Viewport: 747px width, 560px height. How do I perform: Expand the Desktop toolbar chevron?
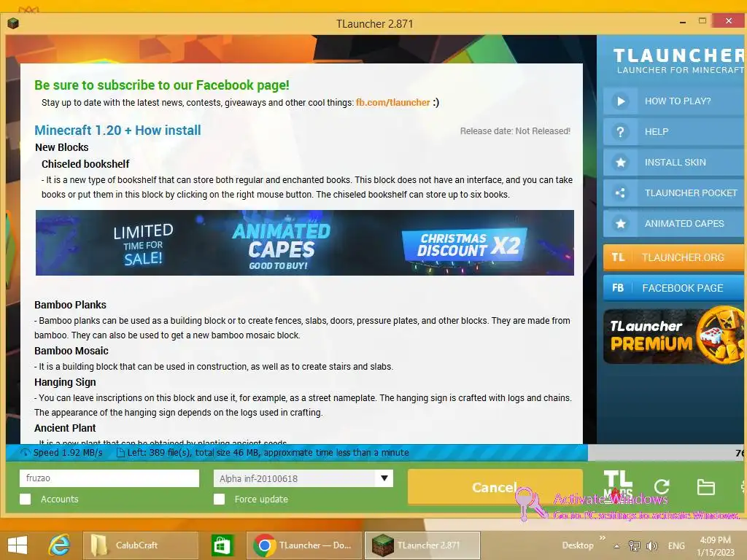click(602, 538)
